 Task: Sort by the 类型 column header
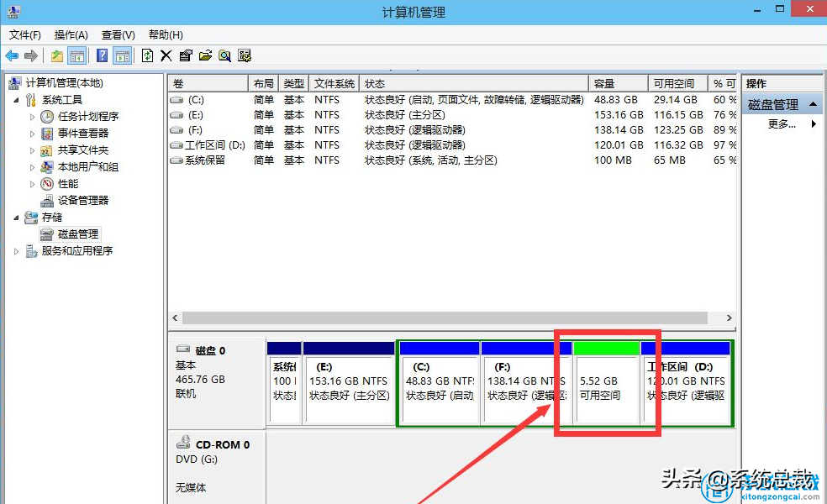(294, 83)
